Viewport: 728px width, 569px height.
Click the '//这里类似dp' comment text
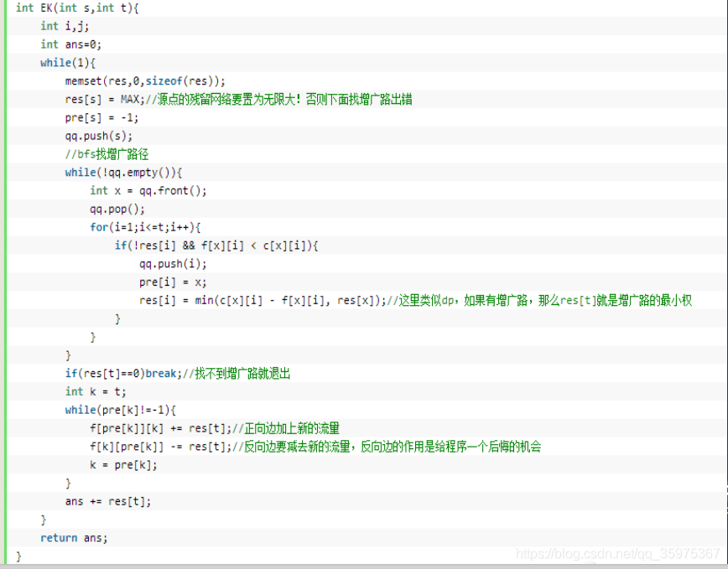click(x=420, y=301)
